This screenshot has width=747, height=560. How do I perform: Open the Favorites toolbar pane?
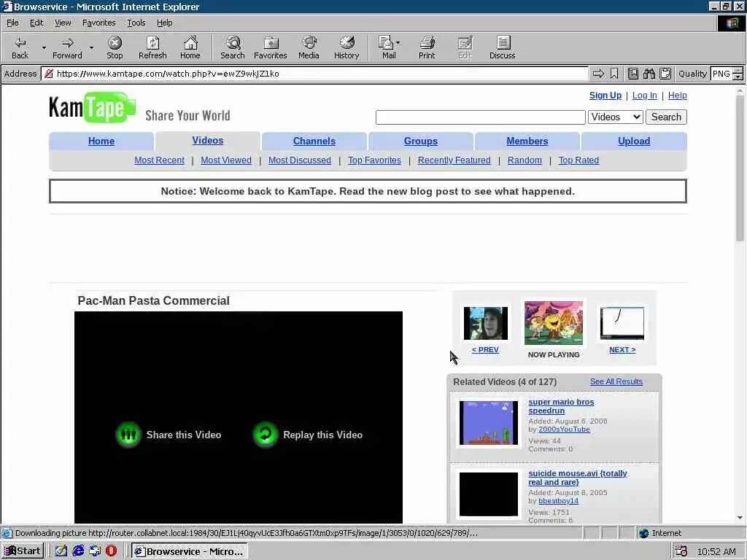click(271, 47)
